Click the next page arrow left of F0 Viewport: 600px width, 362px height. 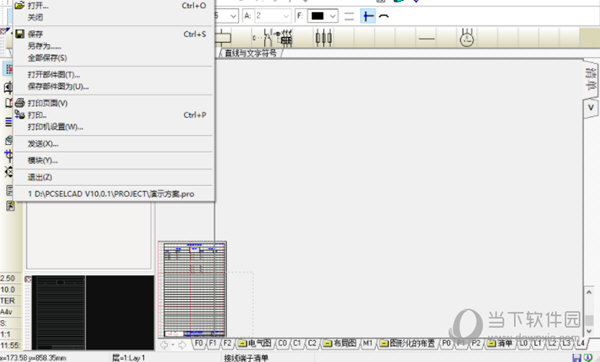click(x=182, y=345)
